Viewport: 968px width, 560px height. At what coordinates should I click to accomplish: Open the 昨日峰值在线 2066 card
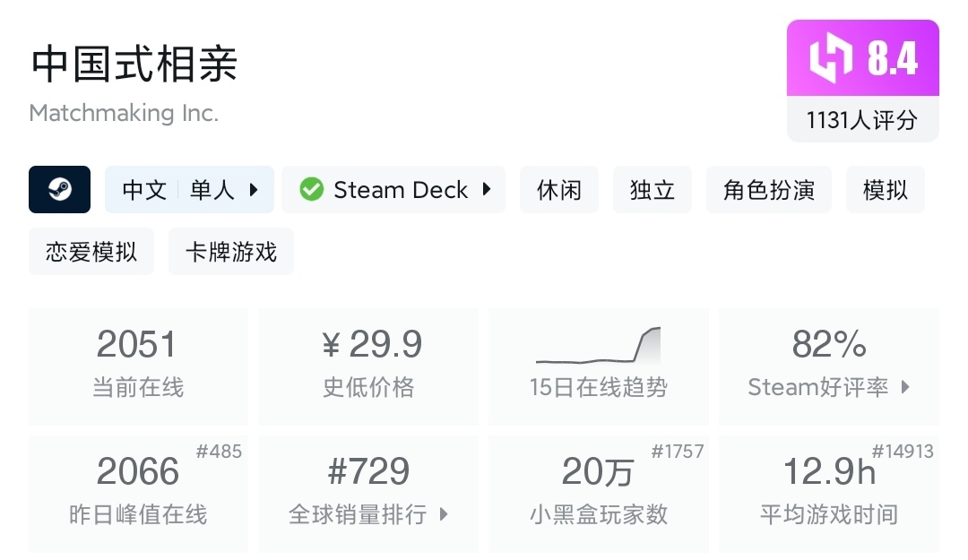click(x=138, y=493)
